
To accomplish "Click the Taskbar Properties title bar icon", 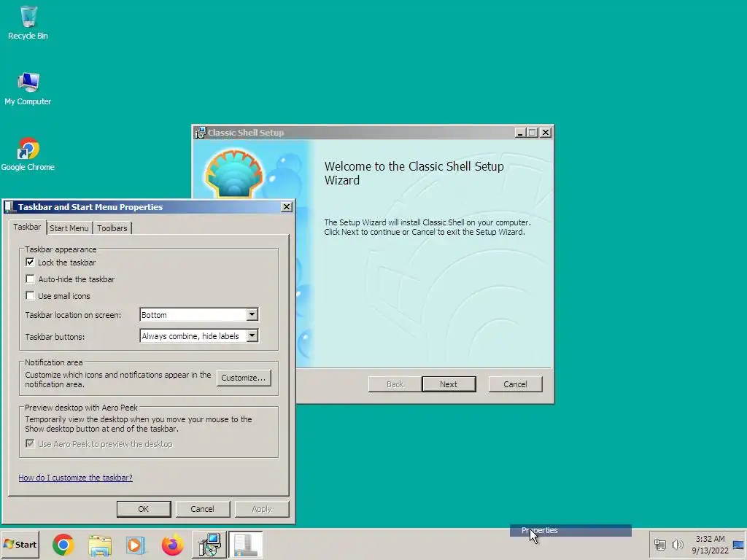I will coord(10,206).
